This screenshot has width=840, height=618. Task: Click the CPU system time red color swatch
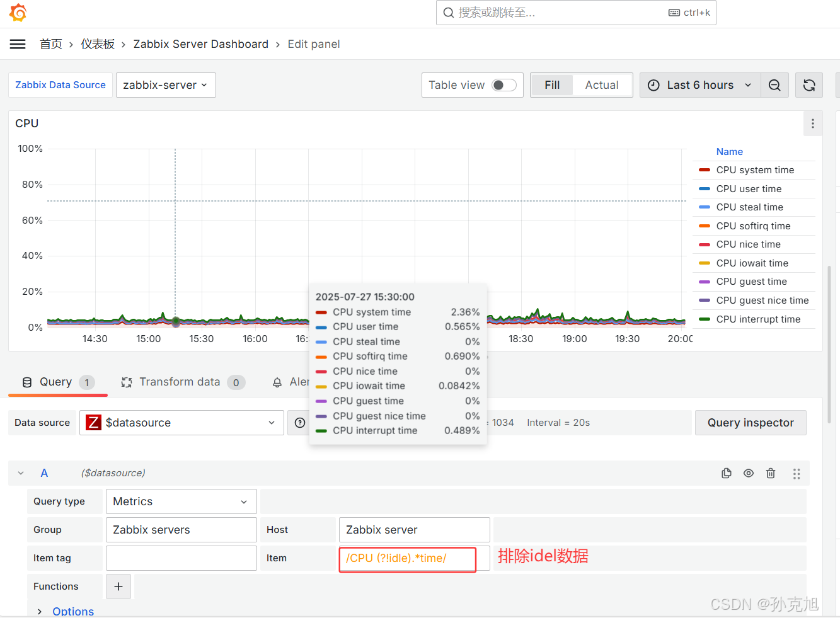(x=705, y=170)
